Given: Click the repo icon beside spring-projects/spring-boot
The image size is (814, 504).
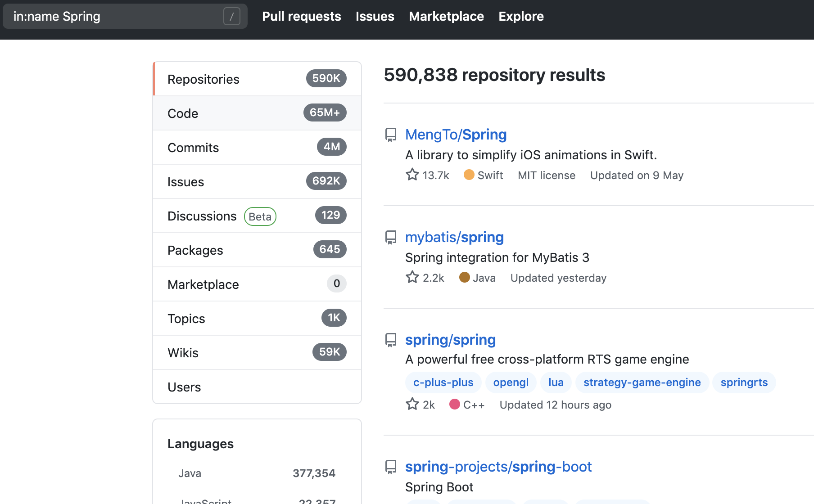Looking at the screenshot, I should (391, 467).
